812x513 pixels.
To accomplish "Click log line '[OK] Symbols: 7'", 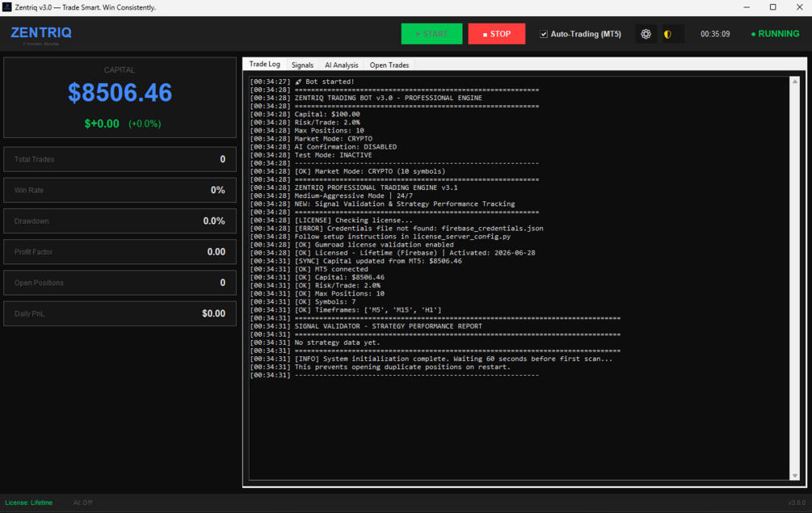I will [x=303, y=302].
